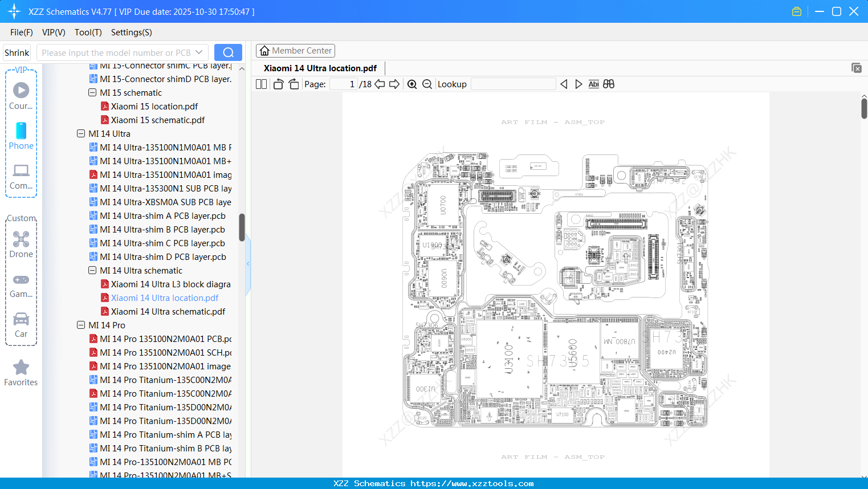Switch to two-page view layout

point(260,84)
